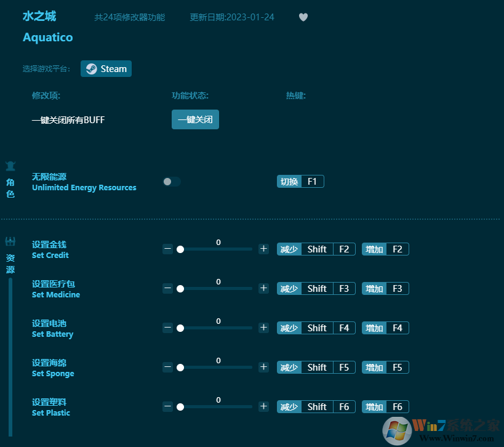Click the Steam platform button
The image size is (504, 447).
pos(106,69)
